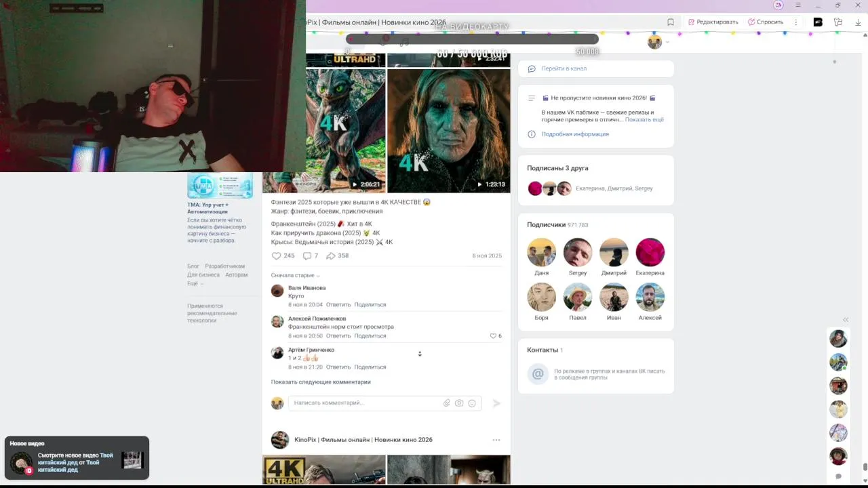Open Даня's subscriber avatar
868x488 pixels.
[541, 252]
